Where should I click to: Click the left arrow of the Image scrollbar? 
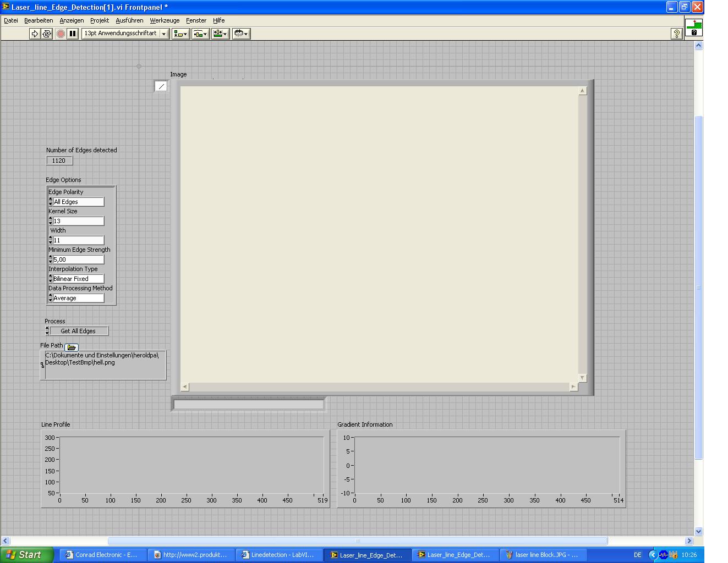pos(185,387)
